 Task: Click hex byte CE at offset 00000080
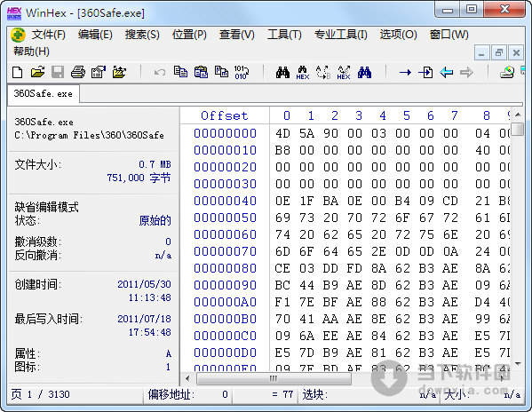click(x=282, y=268)
